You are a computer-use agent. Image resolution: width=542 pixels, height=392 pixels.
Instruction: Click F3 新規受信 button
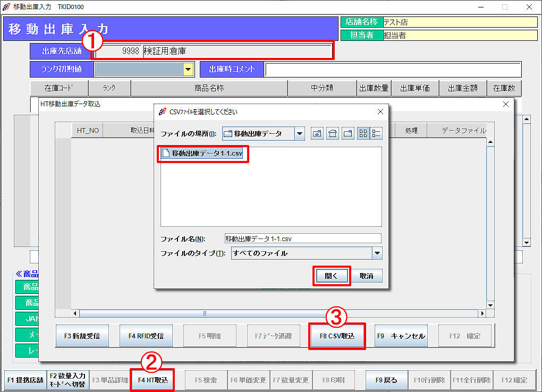[x=82, y=336]
